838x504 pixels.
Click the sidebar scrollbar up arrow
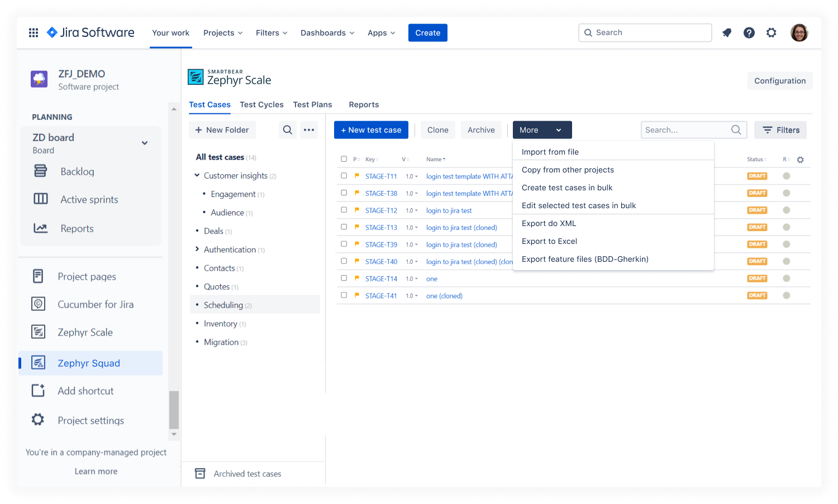click(x=174, y=109)
